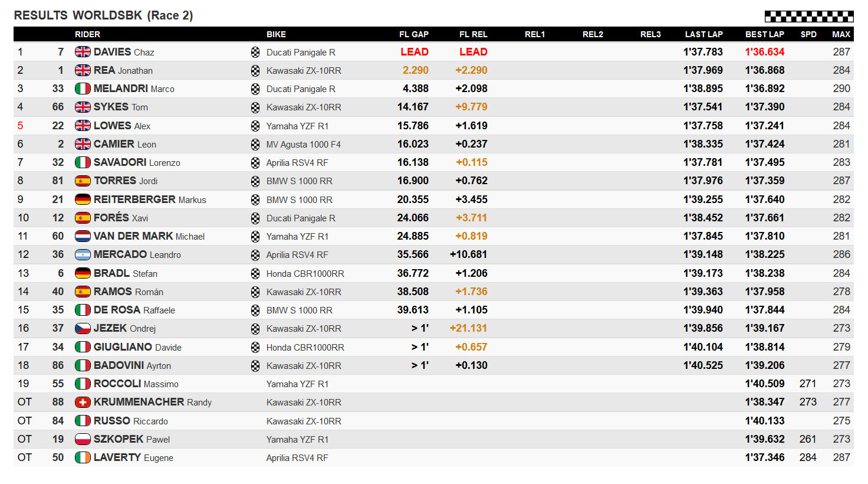Click the Spanish flag next to TORRES Jordi
868x484 pixels.
(83, 181)
